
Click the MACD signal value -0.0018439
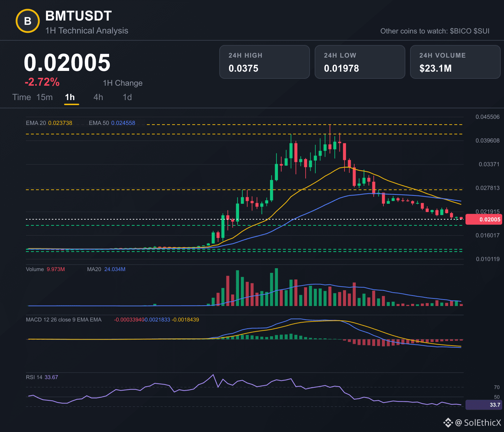click(185, 320)
